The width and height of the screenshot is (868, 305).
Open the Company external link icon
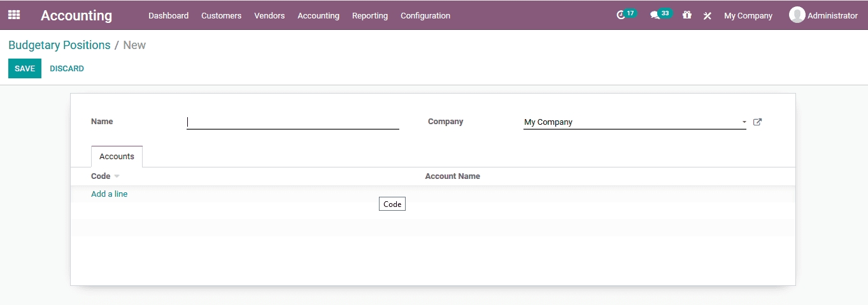757,122
